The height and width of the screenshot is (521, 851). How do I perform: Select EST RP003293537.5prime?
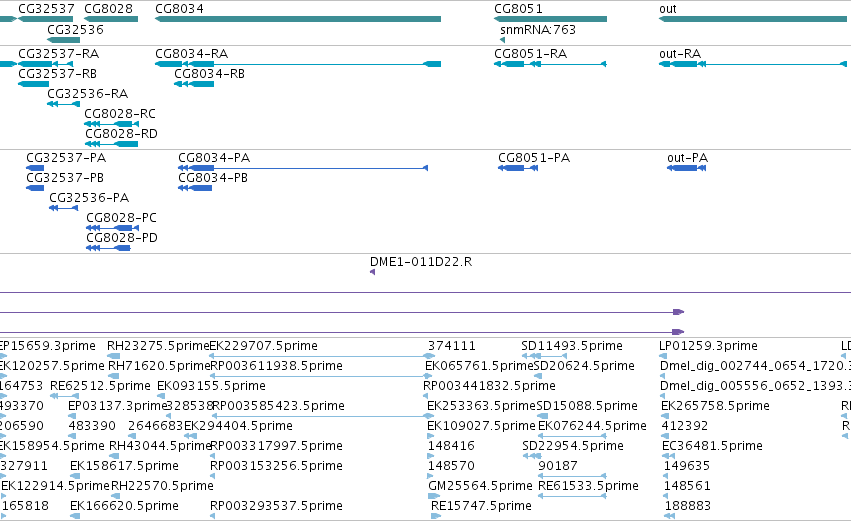coord(276,506)
